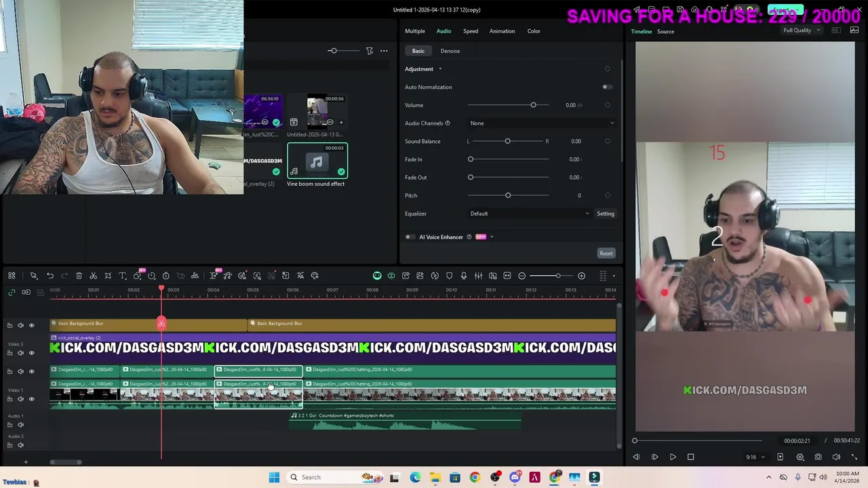The height and width of the screenshot is (488, 868).
Task: Toggle the timeline auto-link chain icon
Action: (12, 292)
